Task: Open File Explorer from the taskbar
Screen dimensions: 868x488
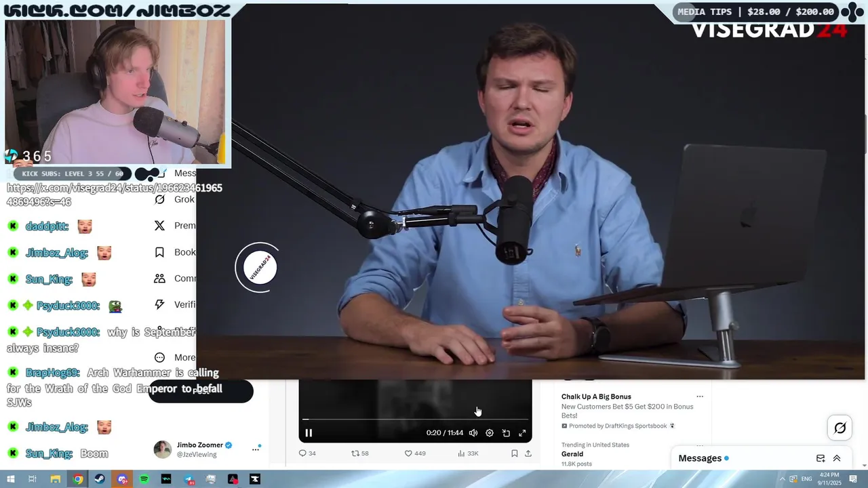Action: tap(55, 479)
